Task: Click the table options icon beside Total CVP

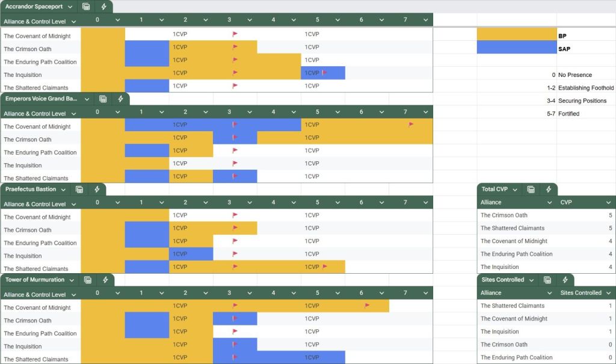Action: point(531,190)
